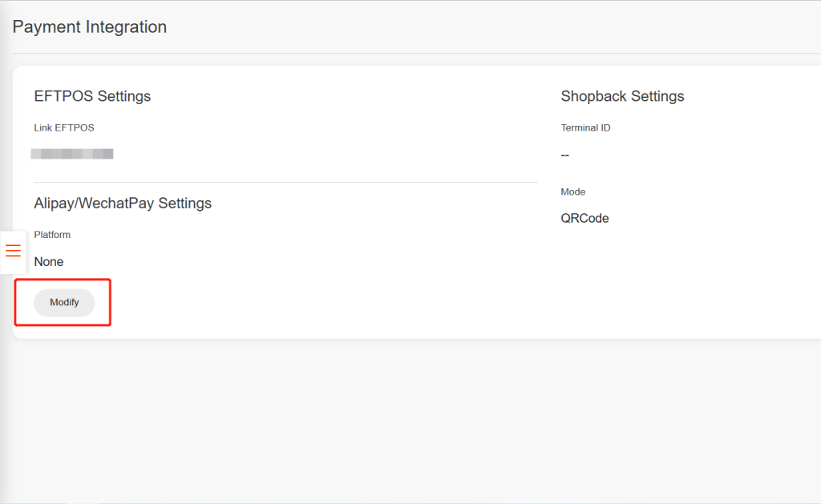Click the Platform value None

tap(49, 262)
